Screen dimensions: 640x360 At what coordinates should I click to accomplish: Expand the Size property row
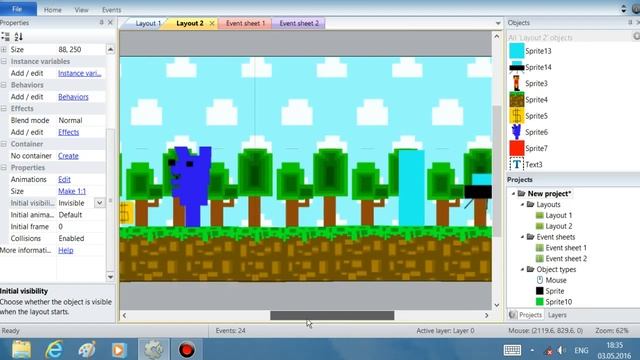click(x=4, y=50)
